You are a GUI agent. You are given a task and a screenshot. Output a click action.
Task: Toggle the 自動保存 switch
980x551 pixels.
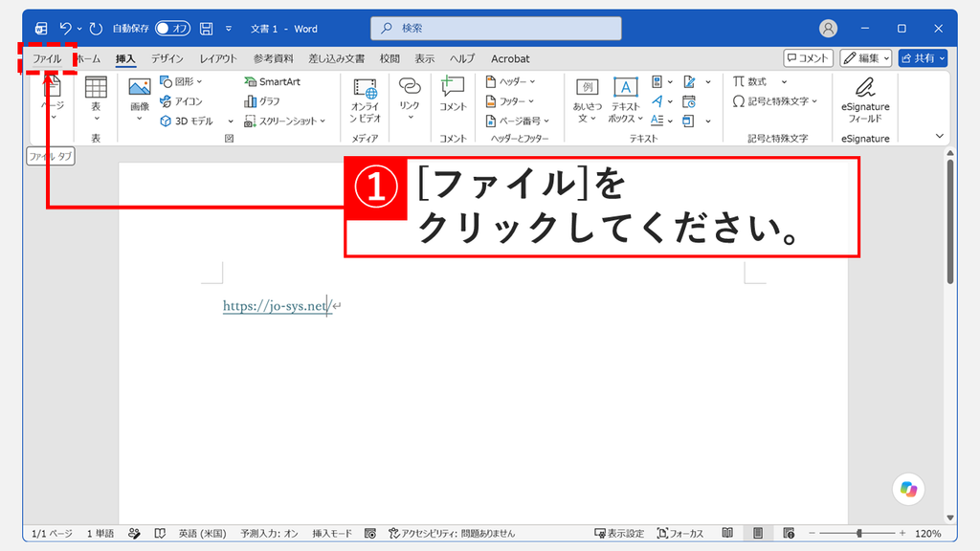pyautogui.click(x=172, y=28)
